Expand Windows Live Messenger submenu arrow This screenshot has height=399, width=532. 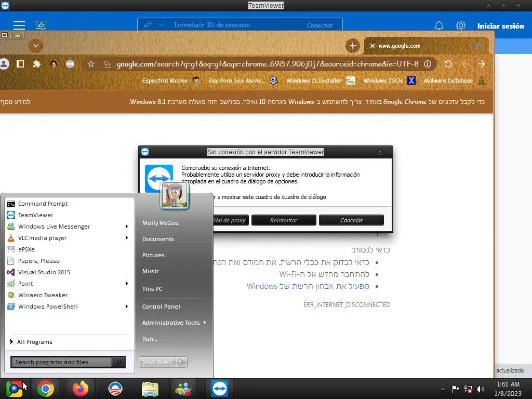pos(127,227)
